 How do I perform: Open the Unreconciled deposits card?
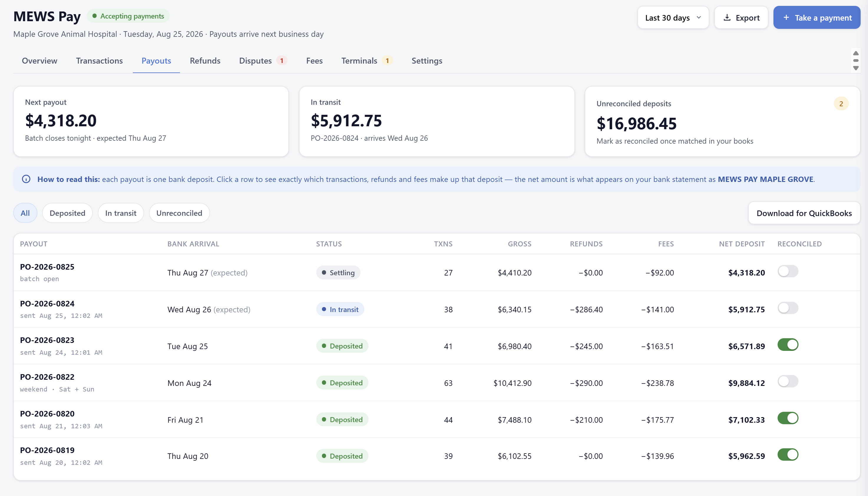click(x=722, y=121)
